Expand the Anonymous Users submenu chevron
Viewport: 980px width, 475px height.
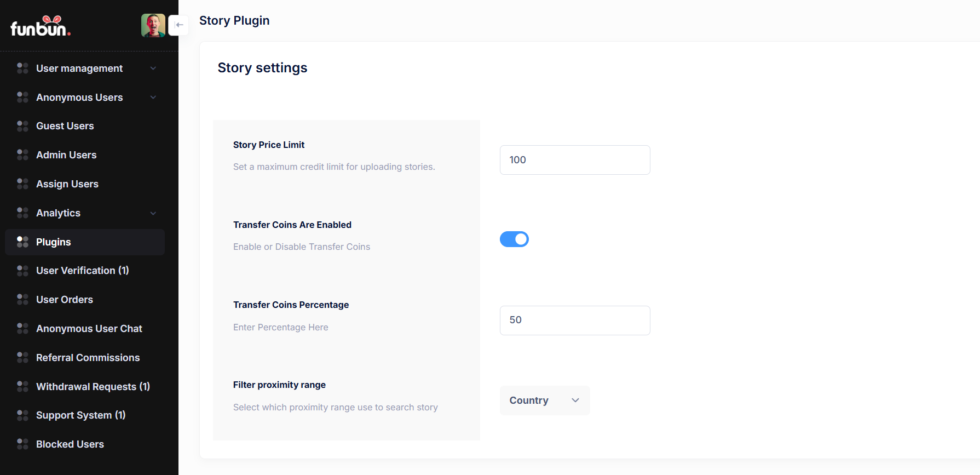click(x=153, y=98)
